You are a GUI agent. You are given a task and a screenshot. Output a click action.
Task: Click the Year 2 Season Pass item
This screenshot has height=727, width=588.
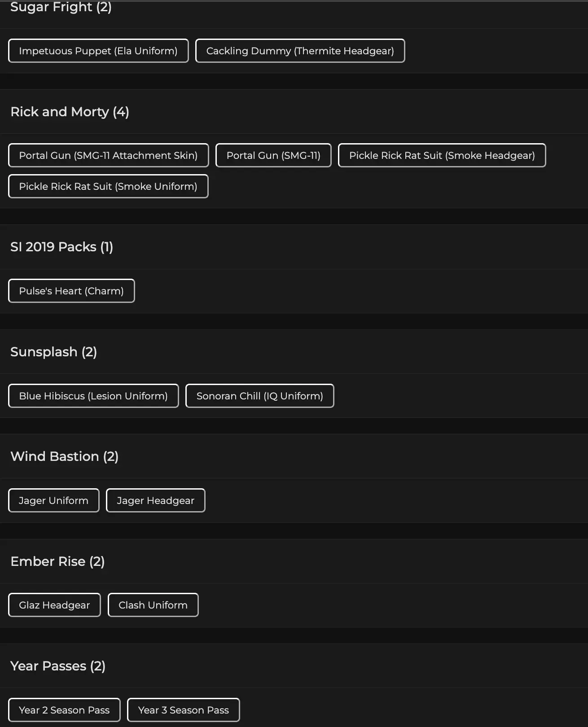point(64,710)
